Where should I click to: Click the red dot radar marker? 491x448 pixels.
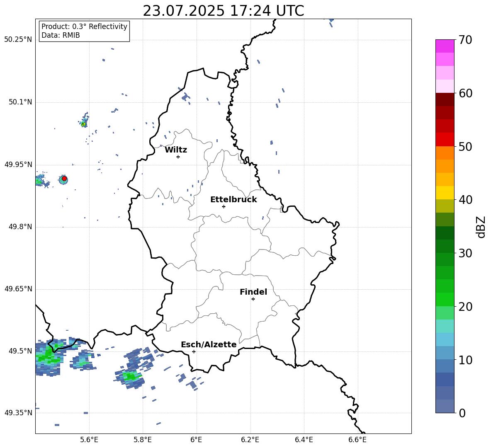(64, 179)
